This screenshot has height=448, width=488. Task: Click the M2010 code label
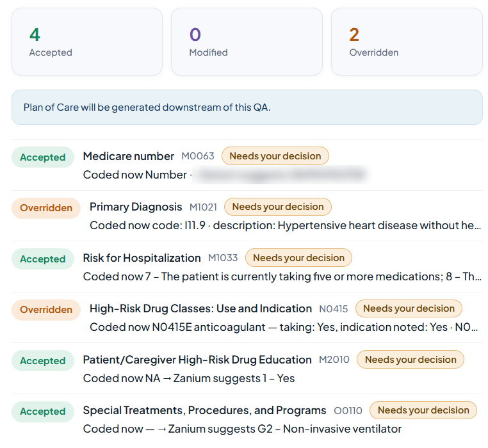[334, 360]
